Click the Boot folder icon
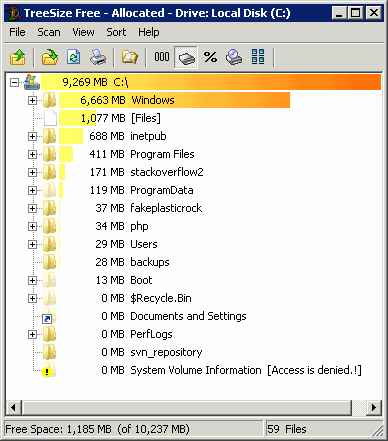Viewport: 388px width, 441px height. tap(49, 280)
